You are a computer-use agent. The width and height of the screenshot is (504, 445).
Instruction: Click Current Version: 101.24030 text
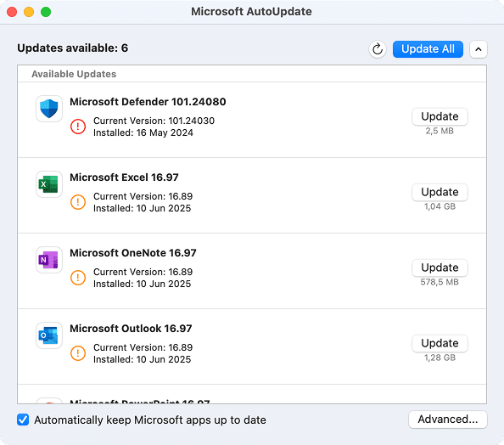pos(154,121)
